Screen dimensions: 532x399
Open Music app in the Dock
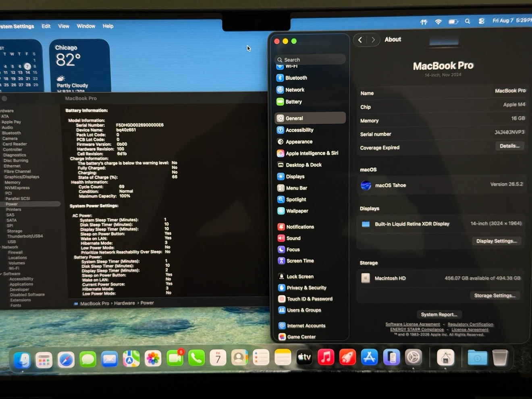[326, 357]
